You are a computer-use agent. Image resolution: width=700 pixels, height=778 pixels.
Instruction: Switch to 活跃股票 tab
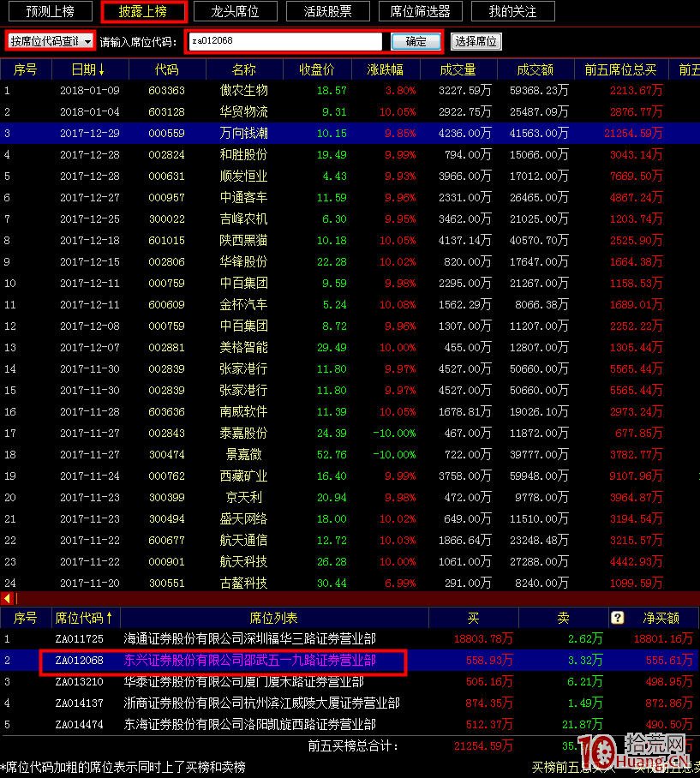328,11
